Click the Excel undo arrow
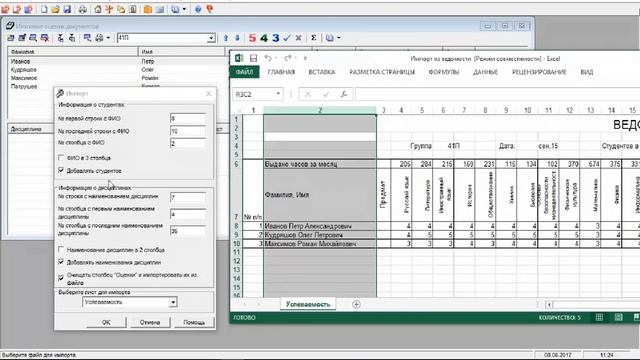The width and height of the screenshot is (640, 360). pos(268,58)
